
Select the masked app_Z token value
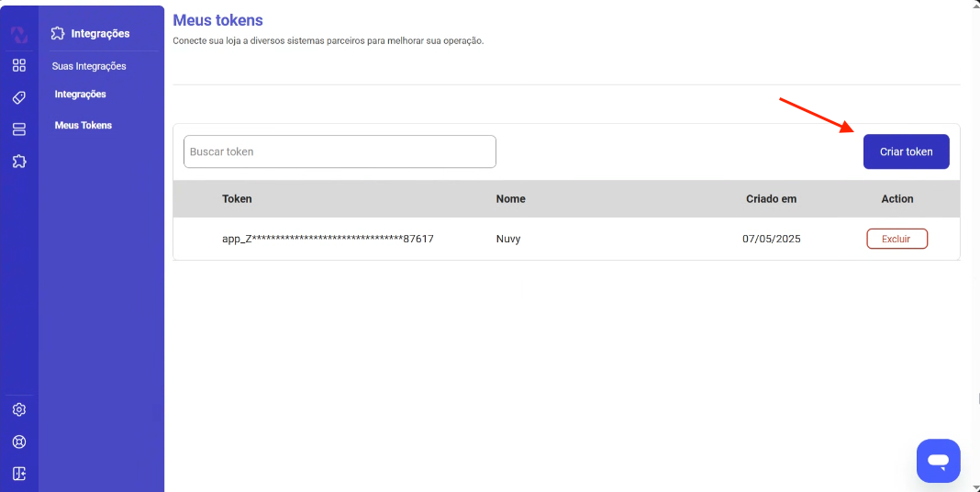pyautogui.click(x=328, y=239)
